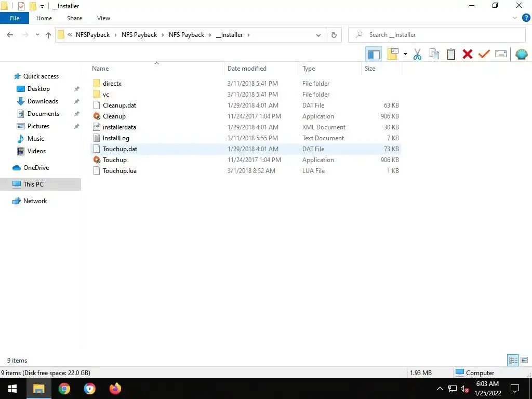The height and width of the screenshot is (399, 532).
Task: Expand the breadcrumb chevron after NFSPayback
Action: [x=115, y=35]
